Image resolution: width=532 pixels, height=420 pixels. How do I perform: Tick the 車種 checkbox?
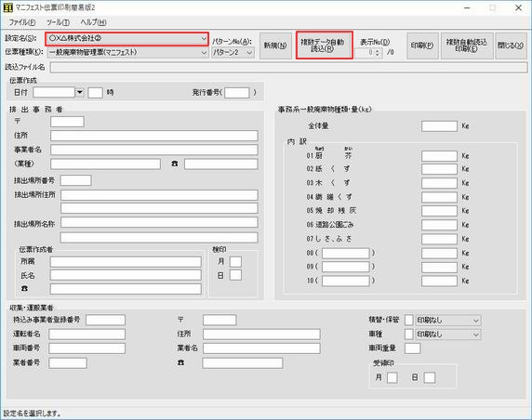[x=409, y=335]
